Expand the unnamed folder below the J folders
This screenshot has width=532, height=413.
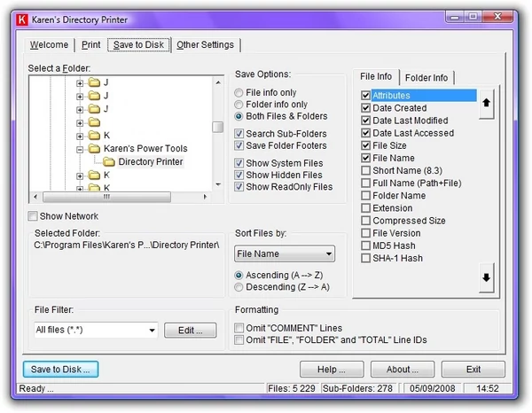[80, 123]
